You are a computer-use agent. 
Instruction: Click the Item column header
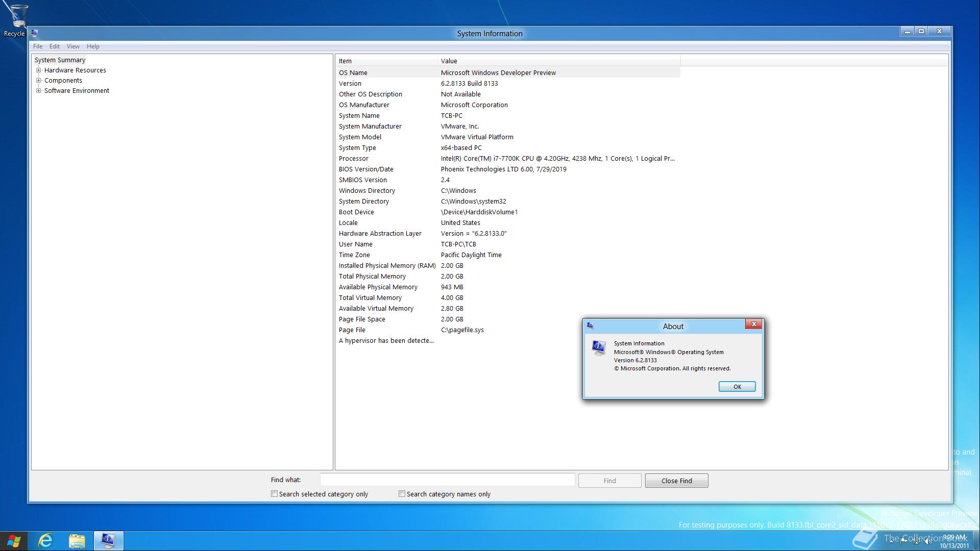click(386, 61)
